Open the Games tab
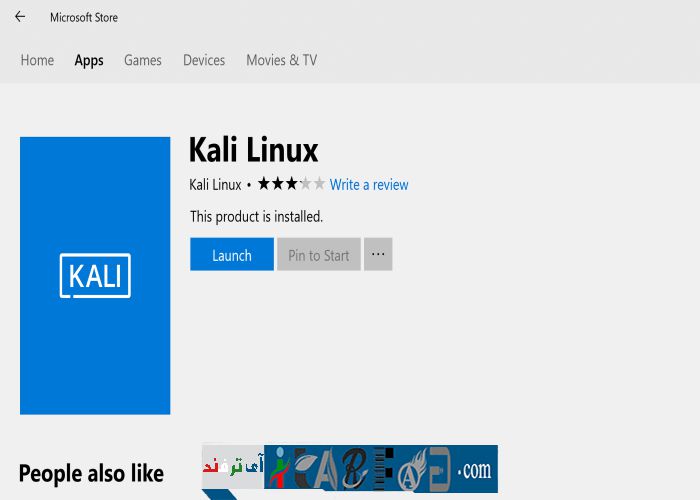700x500 pixels. tap(143, 60)
